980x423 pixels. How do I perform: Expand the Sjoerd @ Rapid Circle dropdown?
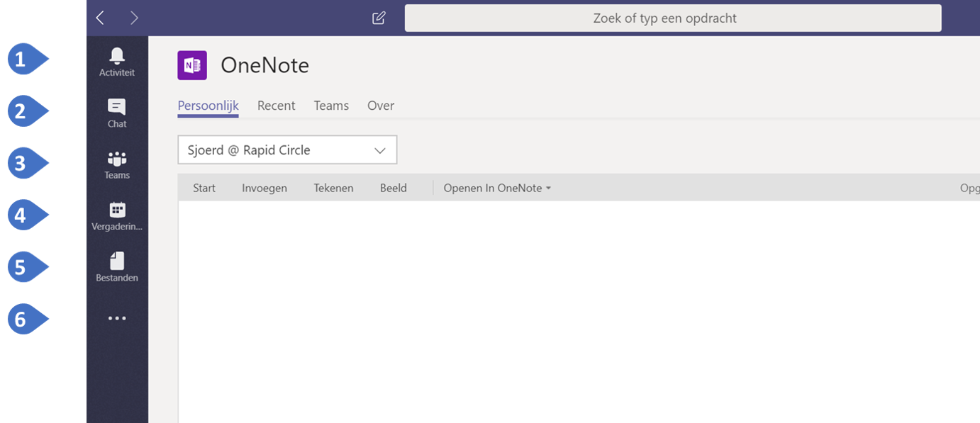[287, 150]
